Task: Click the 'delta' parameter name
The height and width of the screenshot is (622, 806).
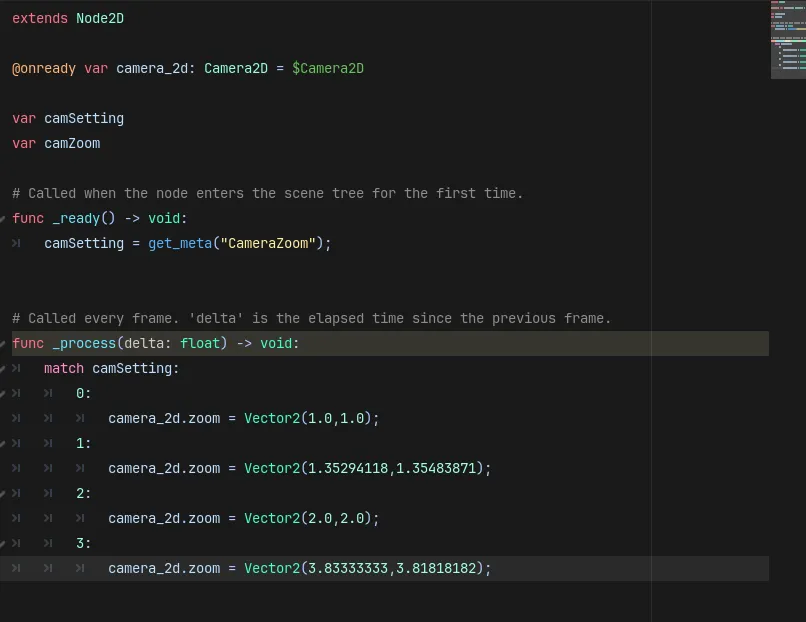Action: coord(144,343)
